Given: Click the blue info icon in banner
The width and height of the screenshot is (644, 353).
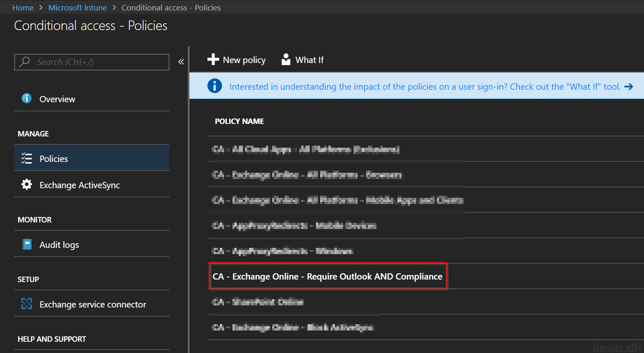Looking at the screenshot, I should pyautogui.click(x=215, y=86).
